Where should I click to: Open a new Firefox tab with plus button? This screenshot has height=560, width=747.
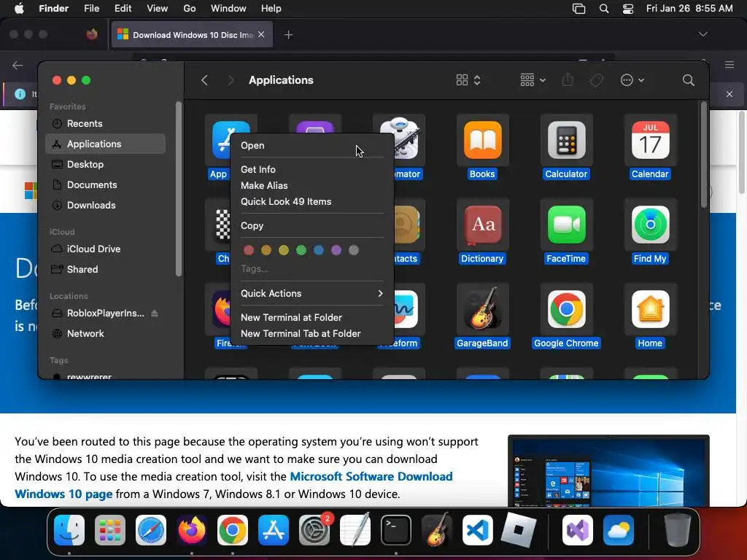tap(288, 35)
